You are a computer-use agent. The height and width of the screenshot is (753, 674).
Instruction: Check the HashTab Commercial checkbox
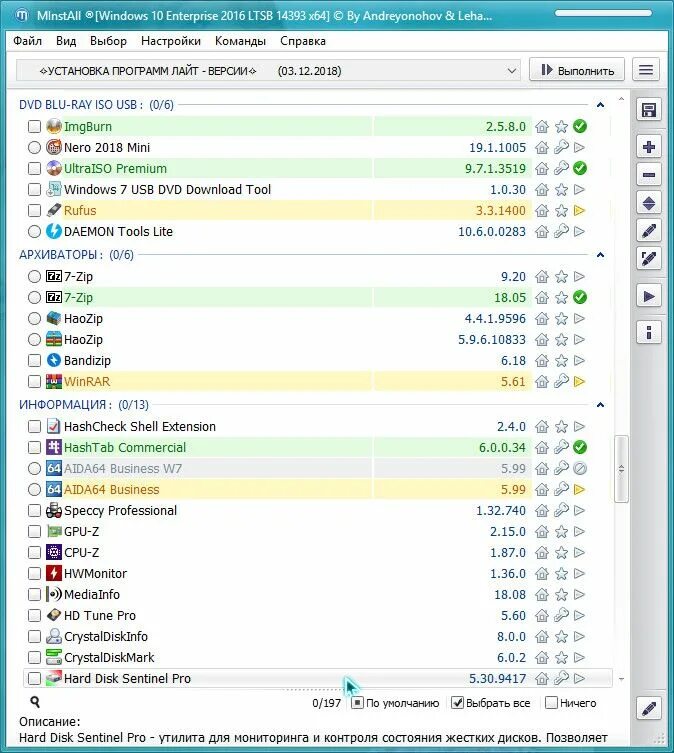[34, 448]
